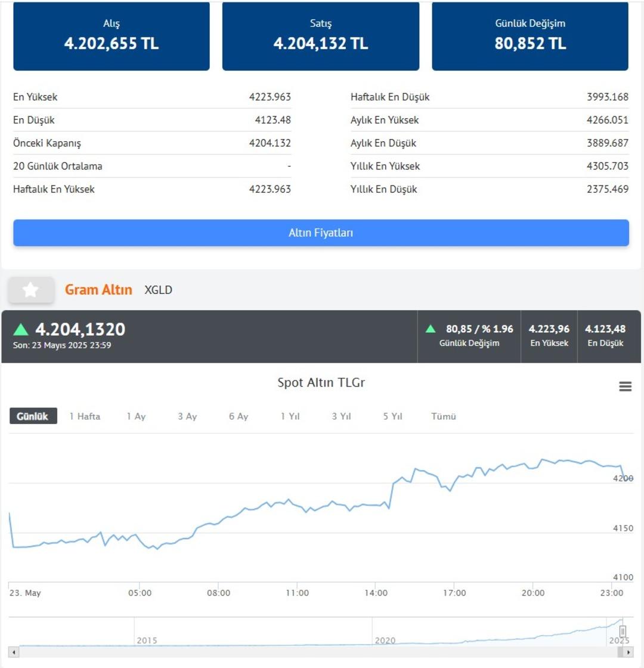Switch chart range to 1 Ay
This screenshot has height=668, width=644.
[137, 416]
